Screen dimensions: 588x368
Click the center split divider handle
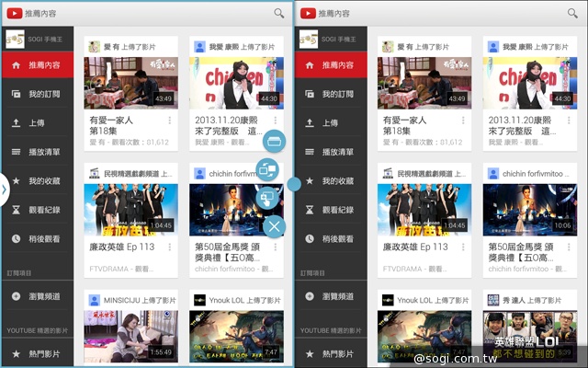[x=294, y=184]
